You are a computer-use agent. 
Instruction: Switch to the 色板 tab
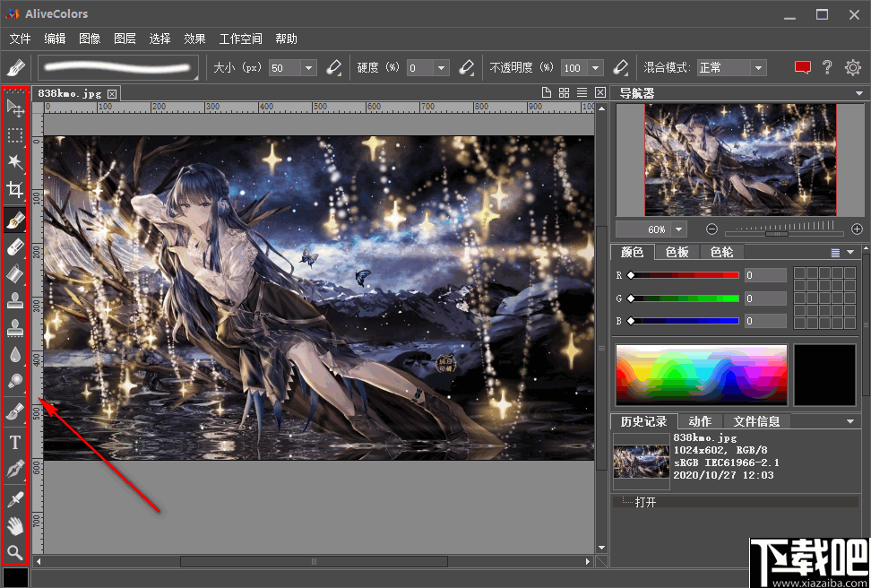click(677, 252)
